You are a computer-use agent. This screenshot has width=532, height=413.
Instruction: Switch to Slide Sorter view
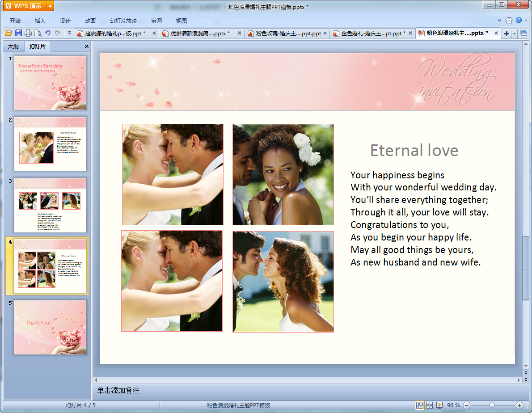429,405
